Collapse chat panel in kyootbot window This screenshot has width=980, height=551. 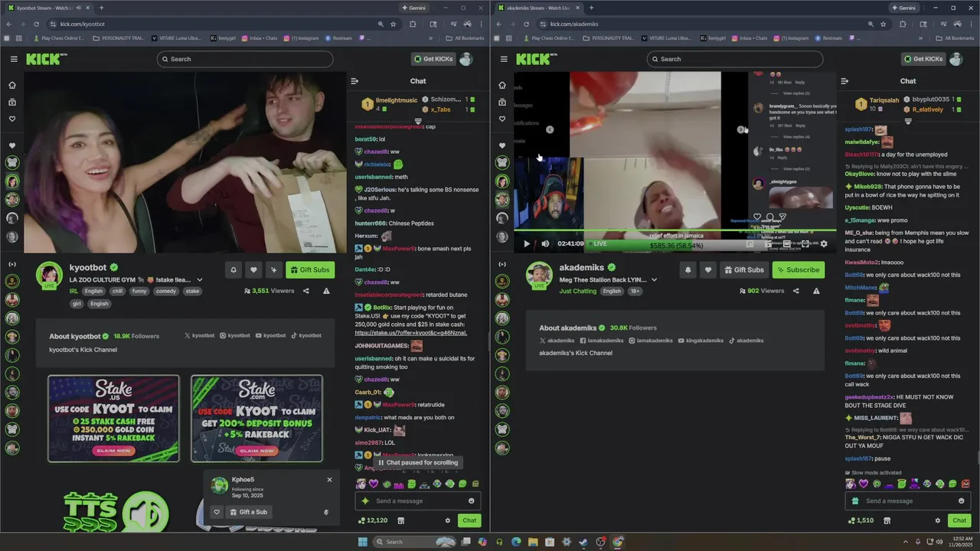click(x=354, y=81)
